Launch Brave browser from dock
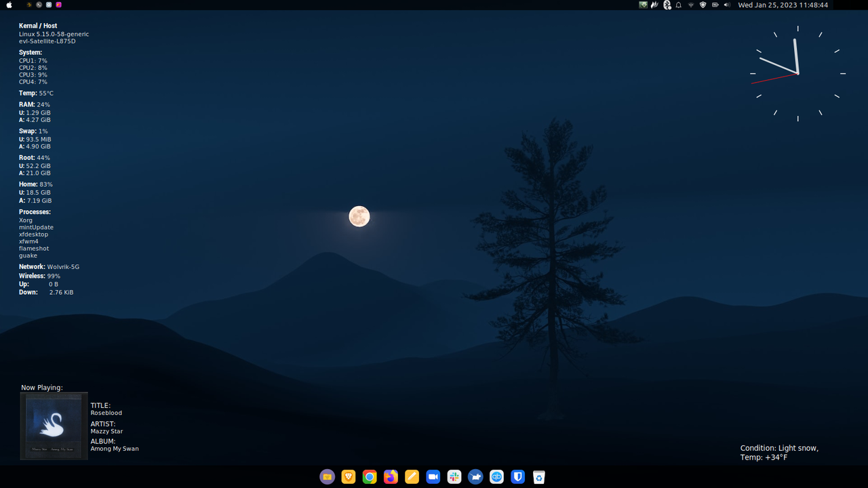Screen dimensions: 868x488 pos(349,477)
